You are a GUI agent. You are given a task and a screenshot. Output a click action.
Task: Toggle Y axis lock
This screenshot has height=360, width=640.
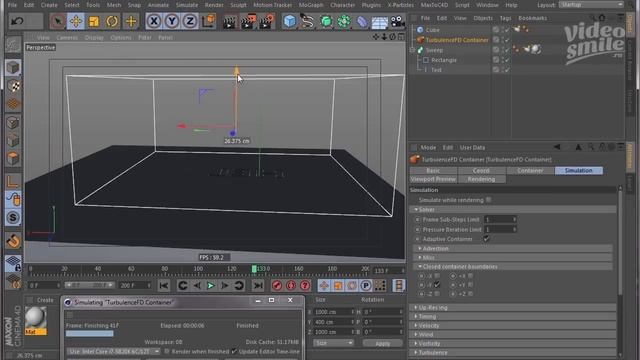[x=171, y=21]
